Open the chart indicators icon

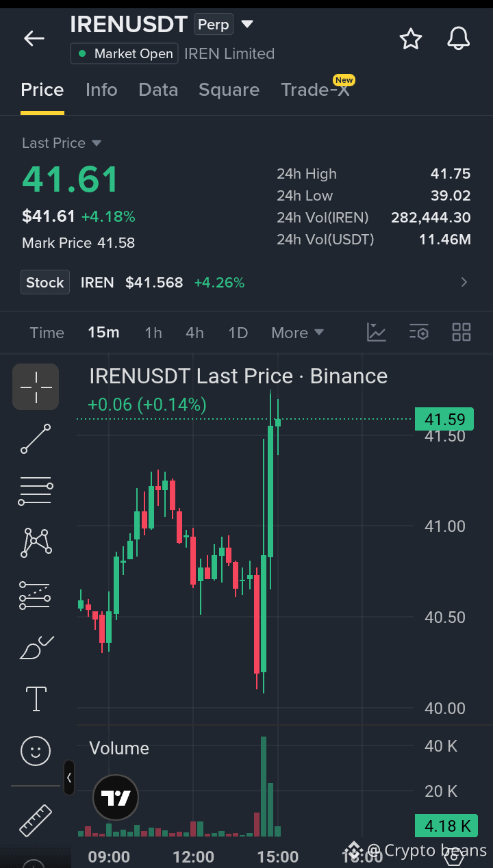377,333
